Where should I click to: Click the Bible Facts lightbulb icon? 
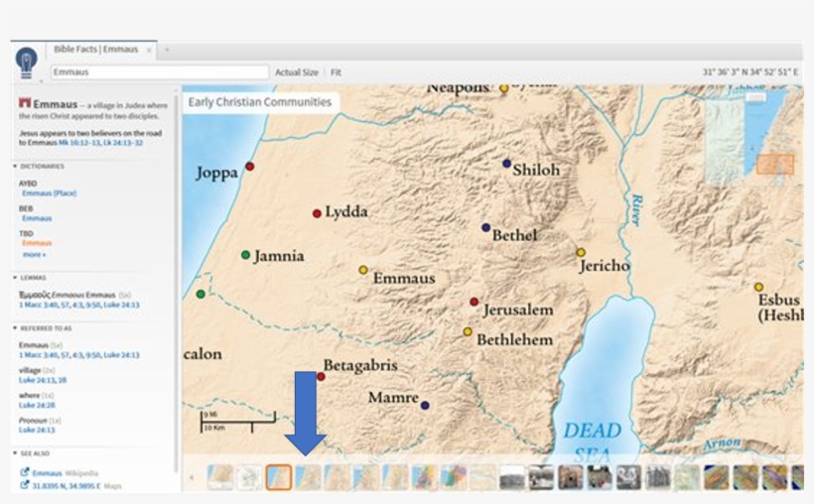[x=26, y=63]
